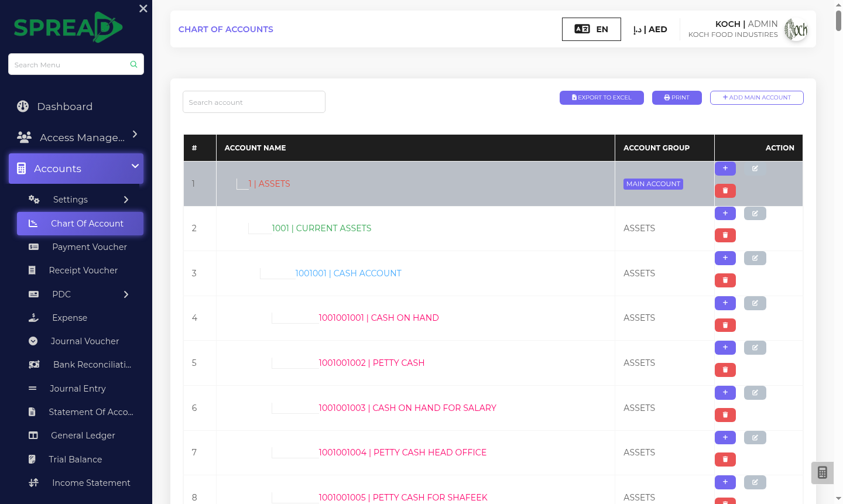
Task: Delete the 1 | ASSETS account
Action: [x=725, y=191]
